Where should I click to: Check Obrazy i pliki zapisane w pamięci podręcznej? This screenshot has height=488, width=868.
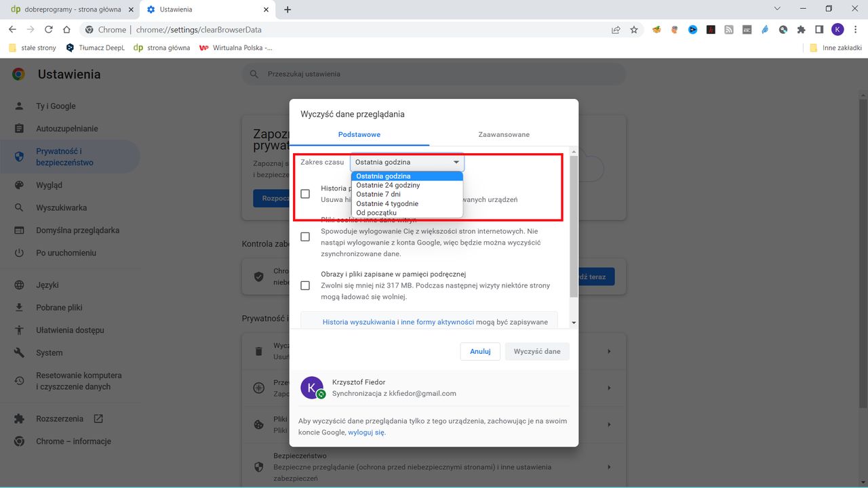click(x=305, y=285)
